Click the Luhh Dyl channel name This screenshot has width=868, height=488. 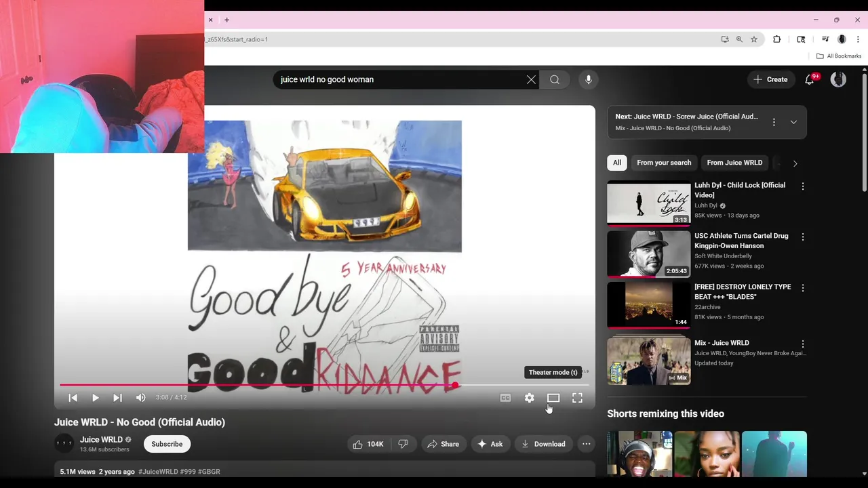pyautogui.click(x=706, y=205)
